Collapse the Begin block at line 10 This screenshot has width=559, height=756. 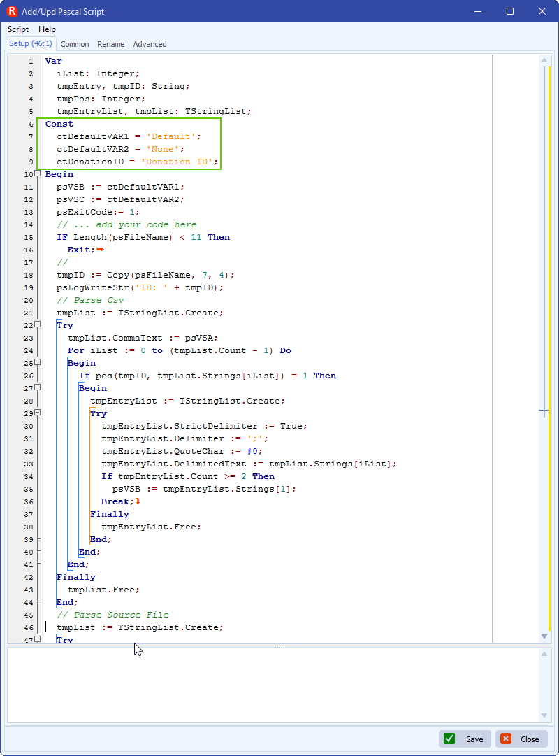[x=38, y=173]
